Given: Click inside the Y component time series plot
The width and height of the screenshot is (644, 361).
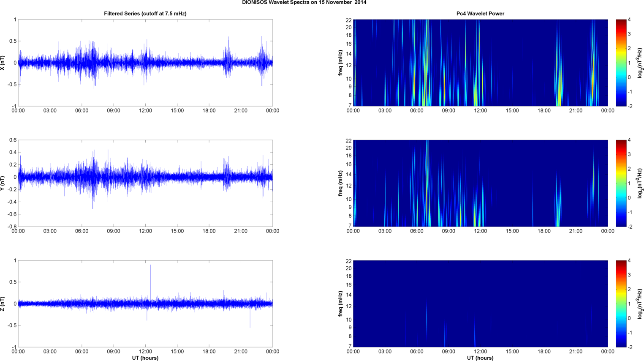Looking at the screenshot, I should pyautogui.click(x=145, y=183).
